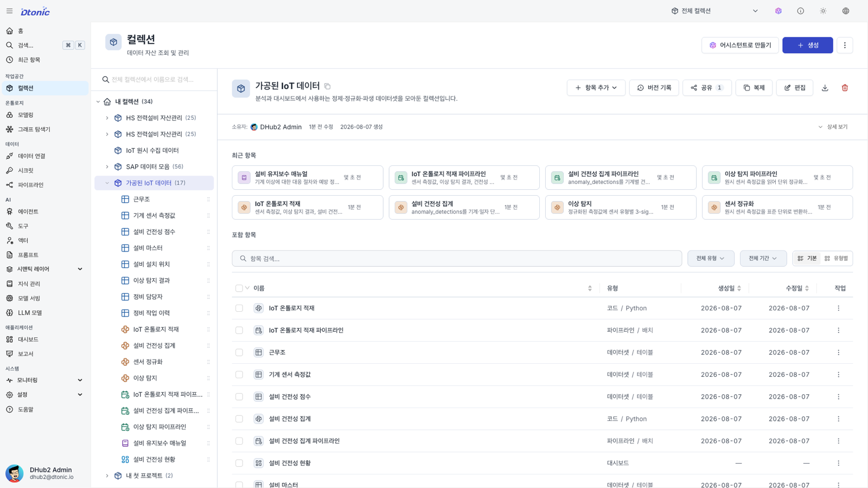Screen dimensions: 868x488
Task: Sort by 수정일 column arrows
Action: [x=807, y=288]
